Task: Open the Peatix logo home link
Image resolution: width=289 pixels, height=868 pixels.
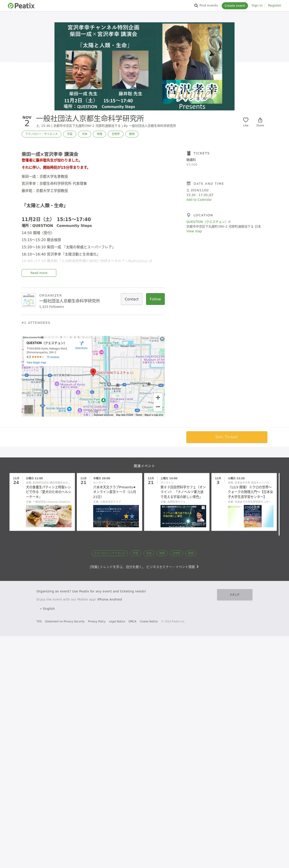Action: coord(21,6)
